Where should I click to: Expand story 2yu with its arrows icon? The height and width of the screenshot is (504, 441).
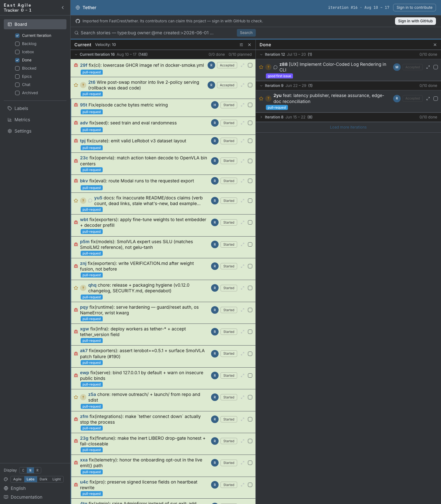428,99
